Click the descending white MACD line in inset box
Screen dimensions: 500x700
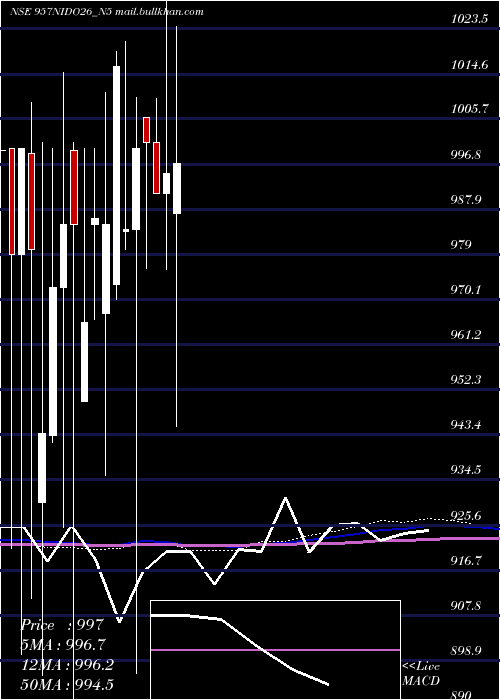(x=240, y=649)
